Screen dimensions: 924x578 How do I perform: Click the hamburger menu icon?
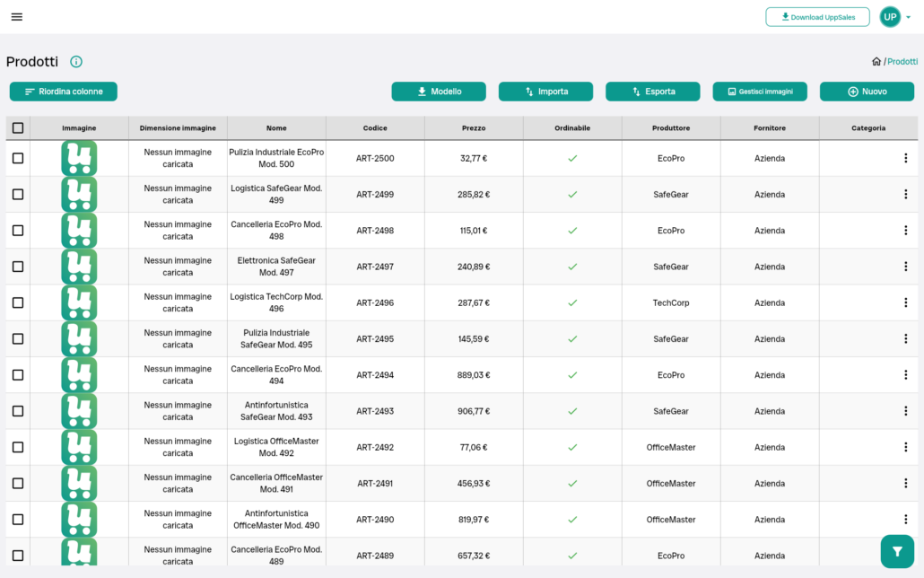tap(16, 16)
